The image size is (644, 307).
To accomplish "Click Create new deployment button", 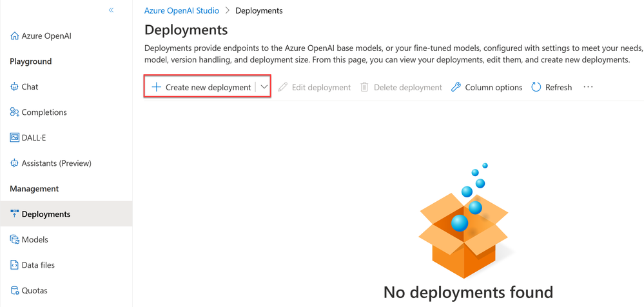I will 201,87.
